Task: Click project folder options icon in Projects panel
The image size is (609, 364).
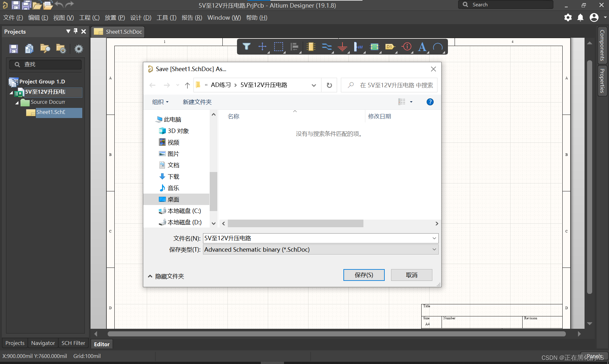Action: point(61,49)
